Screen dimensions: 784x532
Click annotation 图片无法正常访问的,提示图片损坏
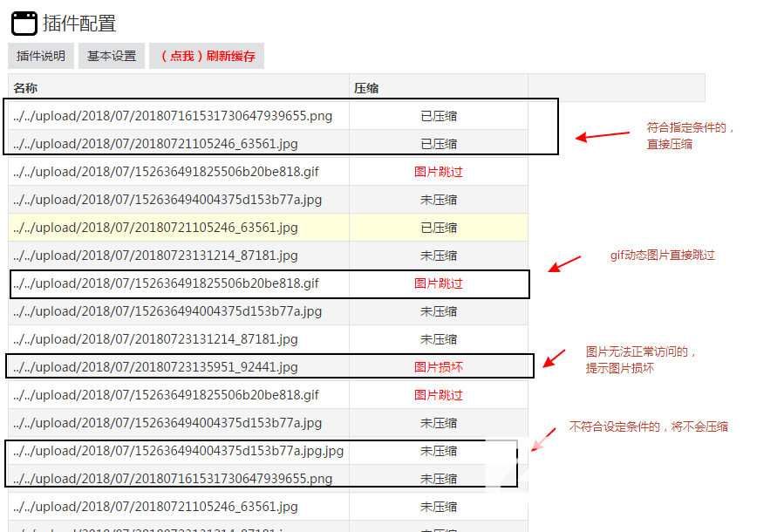641,359
